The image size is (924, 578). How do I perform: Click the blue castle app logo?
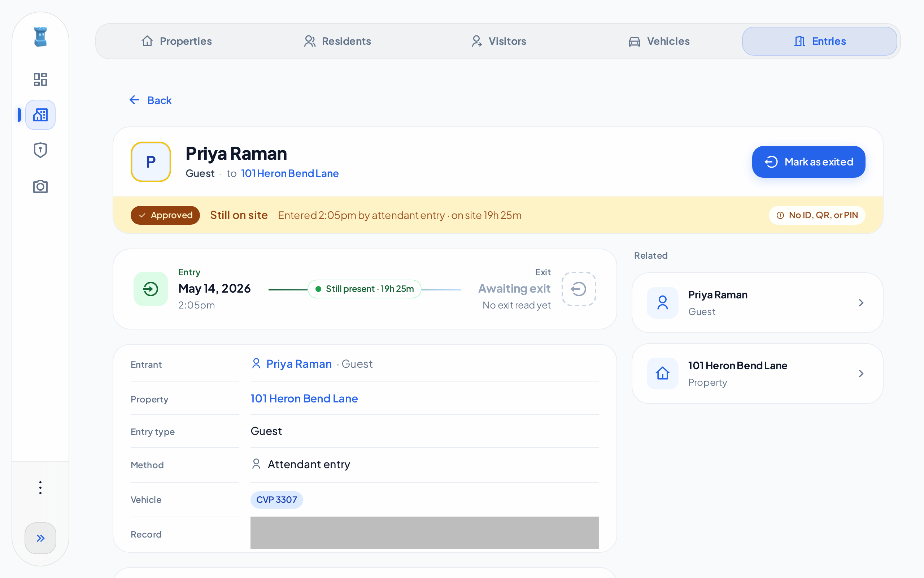(x=40, y=37)
